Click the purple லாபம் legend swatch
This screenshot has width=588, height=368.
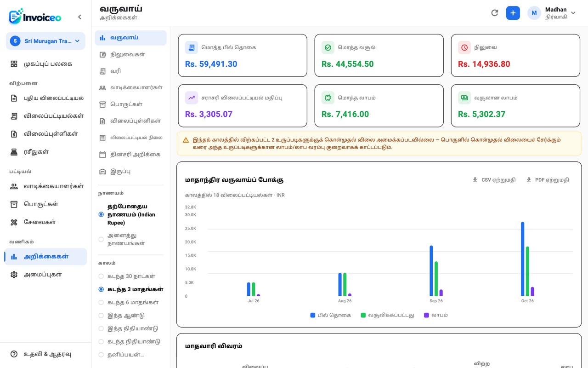(426, 315)
